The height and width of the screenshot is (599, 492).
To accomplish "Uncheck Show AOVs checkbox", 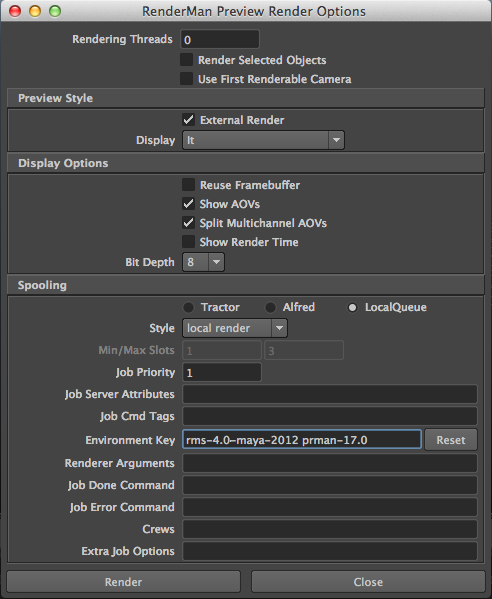I will tap(188, 204).
